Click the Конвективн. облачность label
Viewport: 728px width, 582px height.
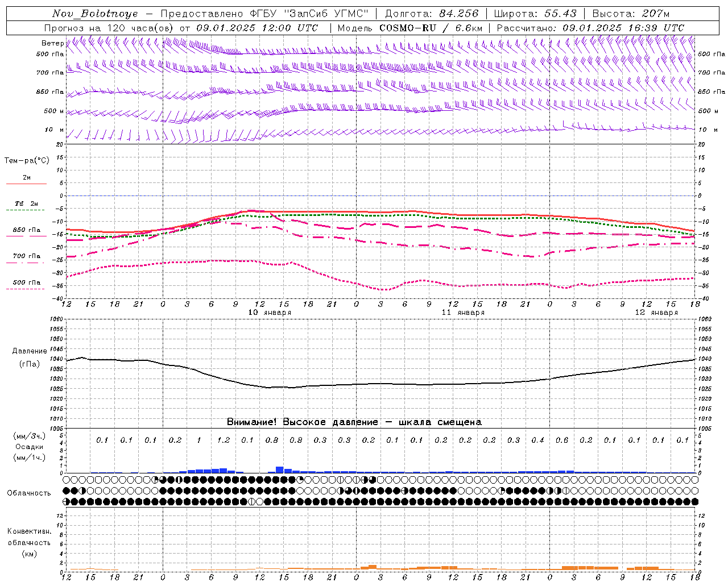click(x=29, y=537)
